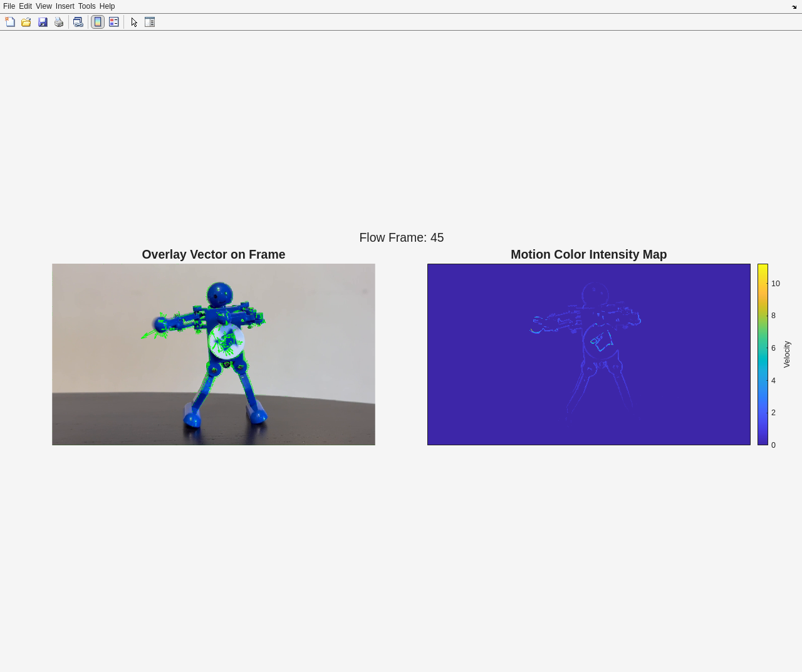The image size is (802, 672).
Task: Save the figure using the floppy disk icon
Action: coord(43,22)
